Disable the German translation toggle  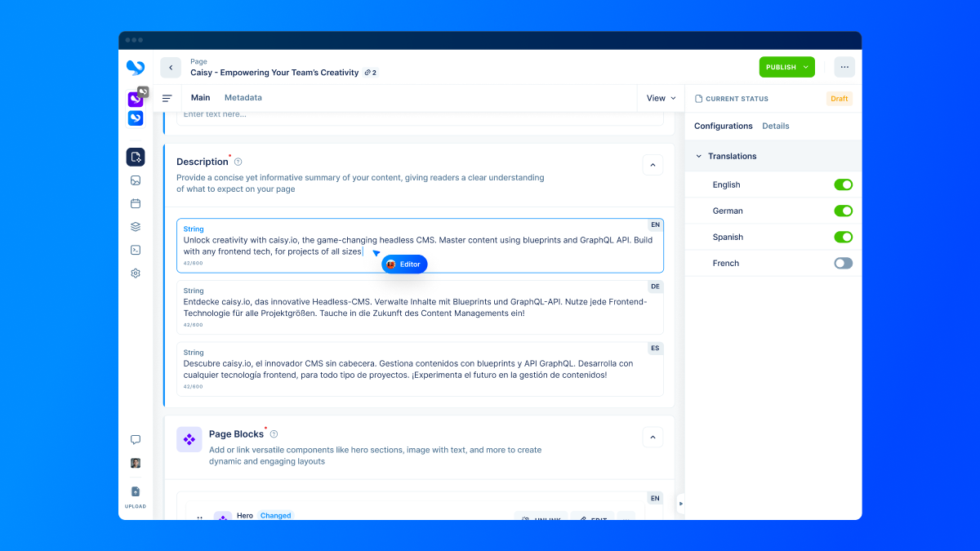click(x=843, y=211)
